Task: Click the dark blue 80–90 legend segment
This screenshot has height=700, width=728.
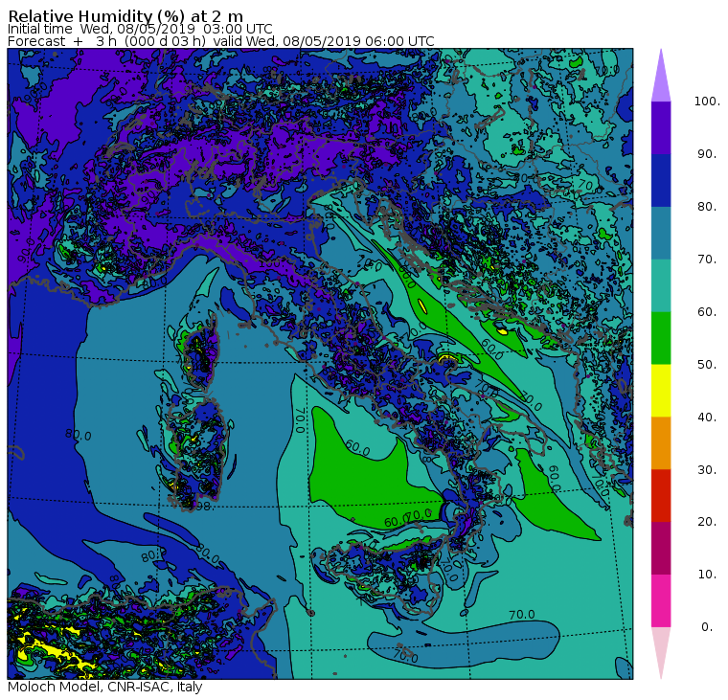Action: 661,181
